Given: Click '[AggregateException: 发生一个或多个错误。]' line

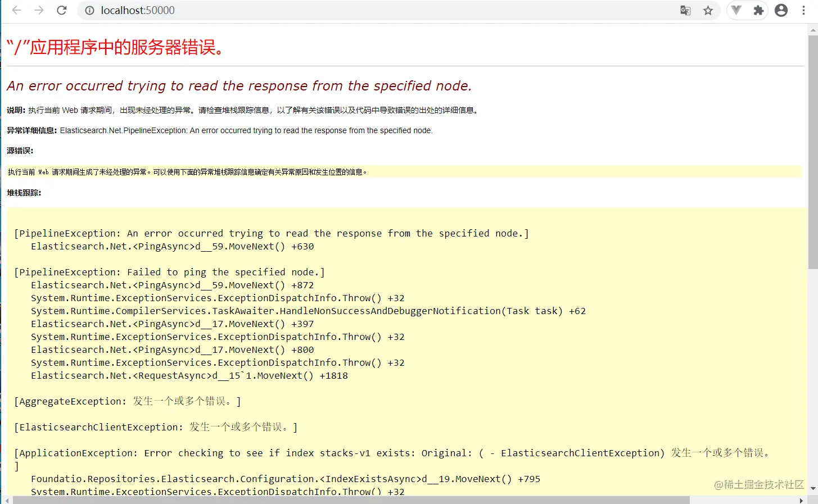Looking at the screenshot, I should 128,401.
